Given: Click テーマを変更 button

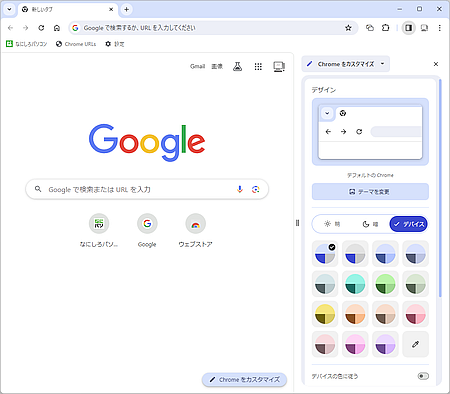Looking at the screenshot, I should click(x=370, y=192).
